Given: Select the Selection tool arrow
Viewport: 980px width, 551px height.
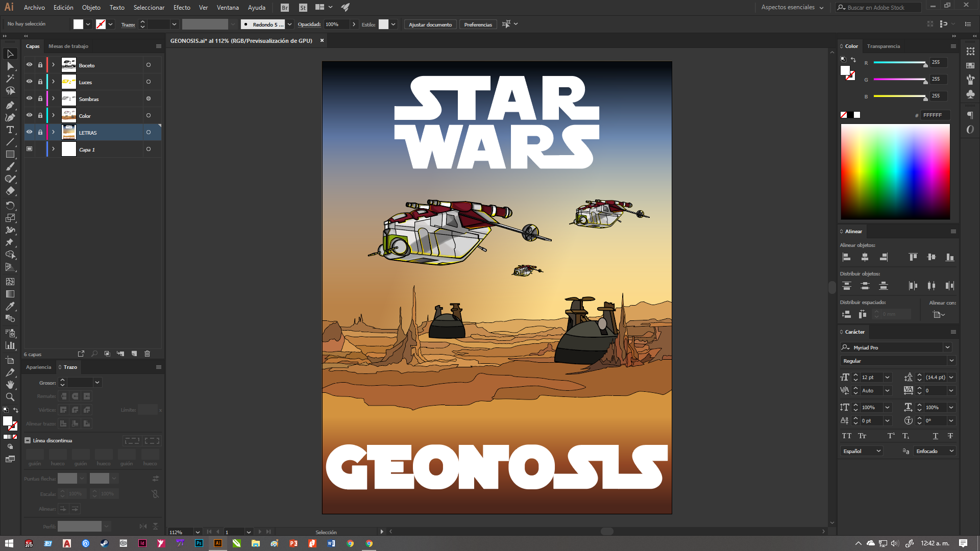Looking at the screenshot, I should (x=10, y=54).
